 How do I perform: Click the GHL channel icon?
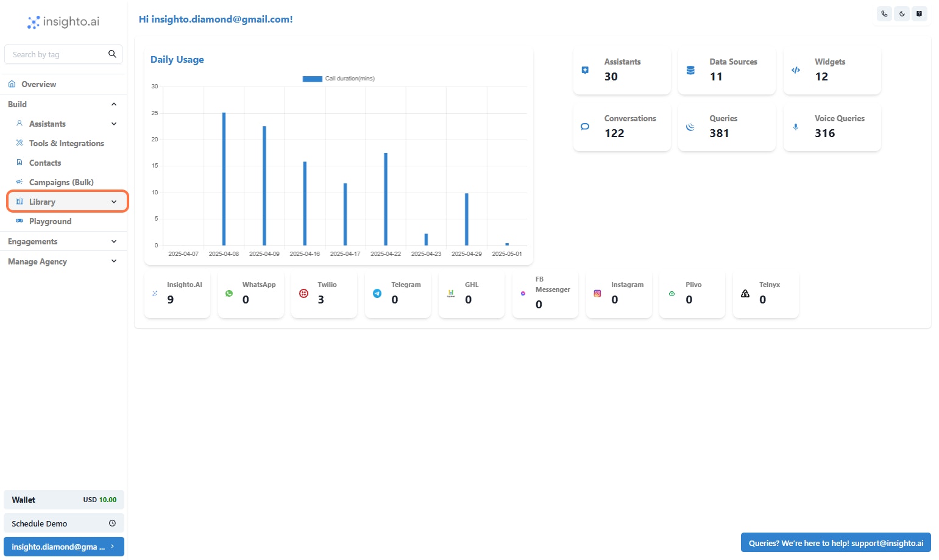(x=451, y=293)
